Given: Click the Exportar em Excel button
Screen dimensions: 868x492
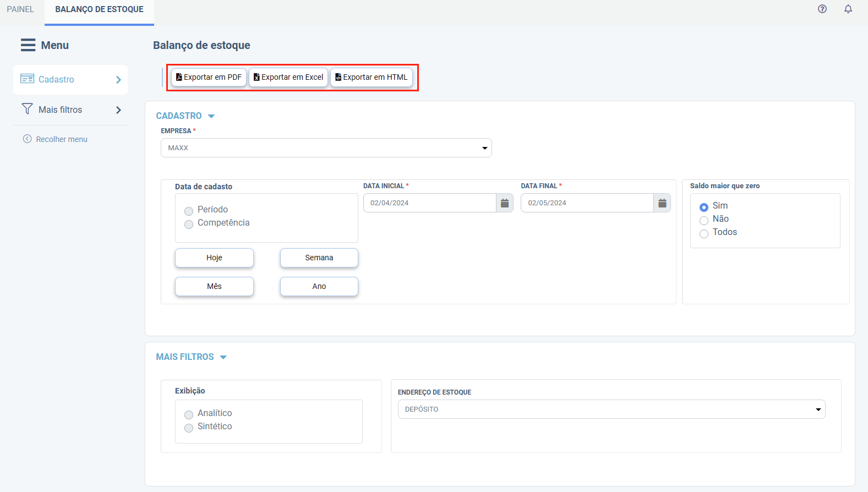Looking at the screenshot, I should tap(288, 77).
